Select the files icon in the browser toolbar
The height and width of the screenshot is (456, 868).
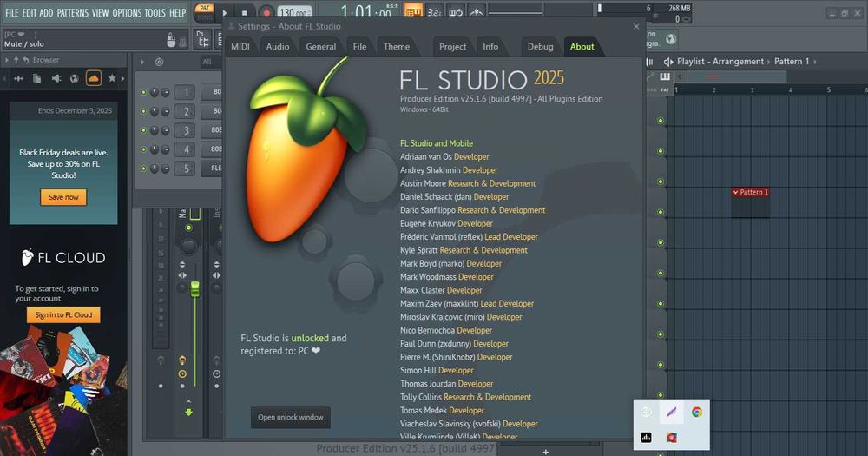click(37, 79)
